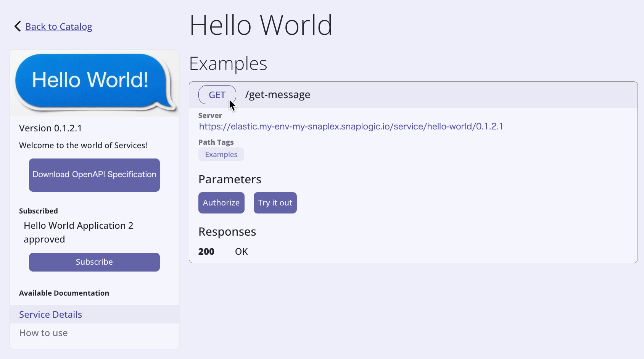
Task: Click the Version 0.1.2.1 label
Action: tap(50, 128)
